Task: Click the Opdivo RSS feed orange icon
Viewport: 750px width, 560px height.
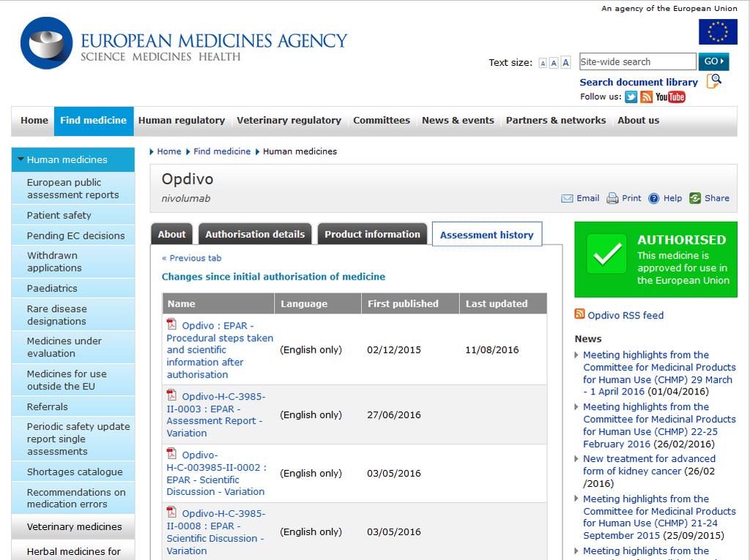Action: pyautogui.click(x=579, y=314)
